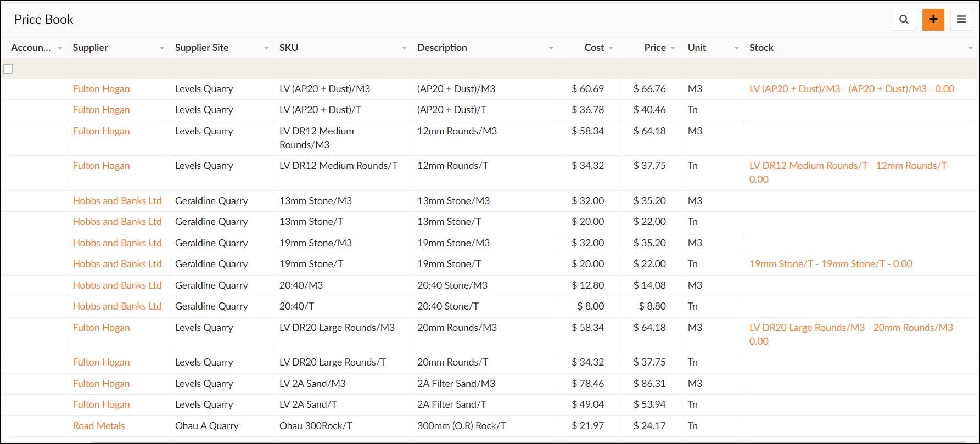This screenshot has width=980, height=444.
Task: Select Ohau A Quarry supplier site cell
Action: click(x=206, y=426)
